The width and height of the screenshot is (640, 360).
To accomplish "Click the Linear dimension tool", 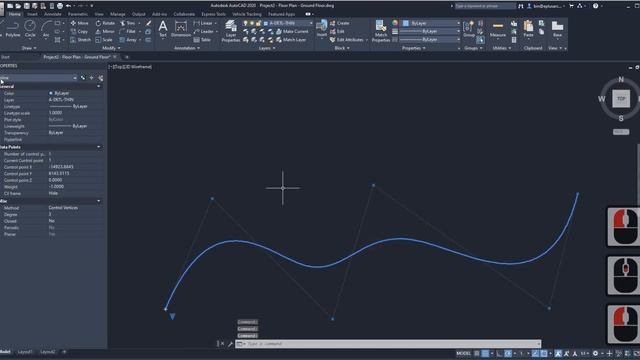I will (203, 23).
